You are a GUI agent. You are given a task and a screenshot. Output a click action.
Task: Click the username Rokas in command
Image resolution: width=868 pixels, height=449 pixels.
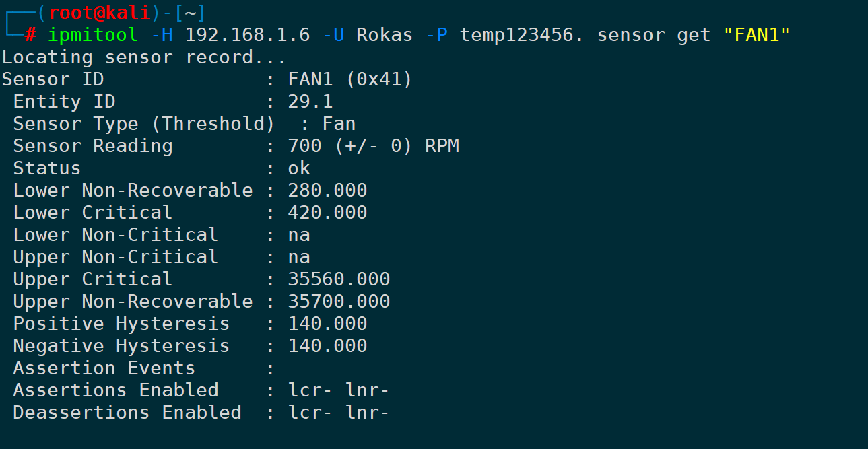coord(385,34)
